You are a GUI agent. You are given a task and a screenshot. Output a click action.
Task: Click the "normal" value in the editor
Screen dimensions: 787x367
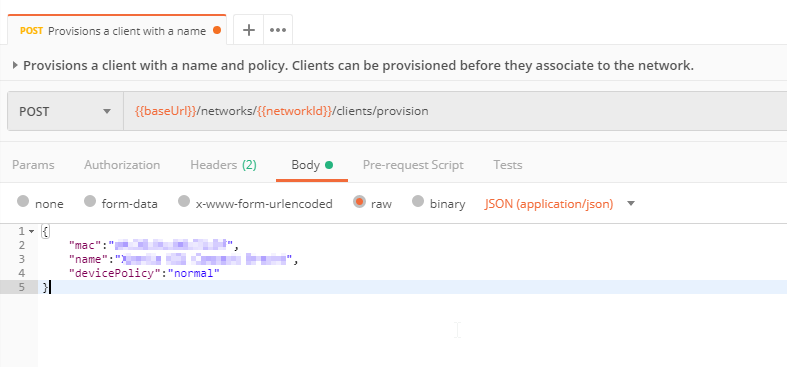[x=194, y=274]
